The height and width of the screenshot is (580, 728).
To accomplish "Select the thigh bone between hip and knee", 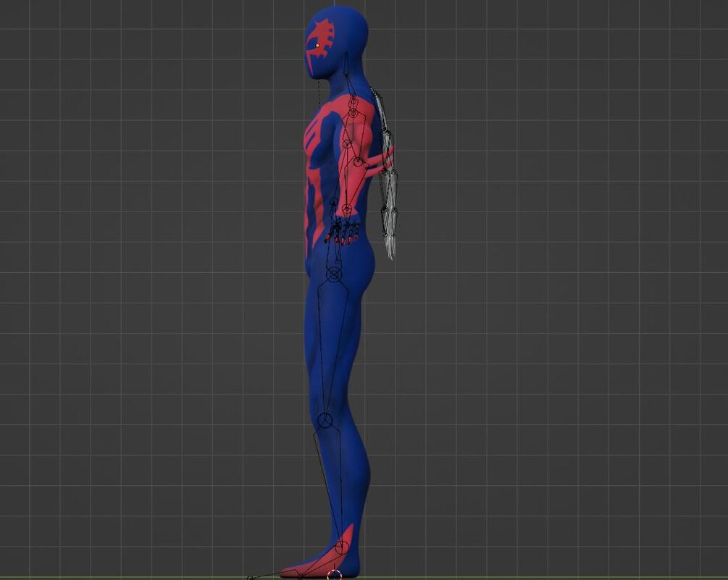I will tap(332, 348).
